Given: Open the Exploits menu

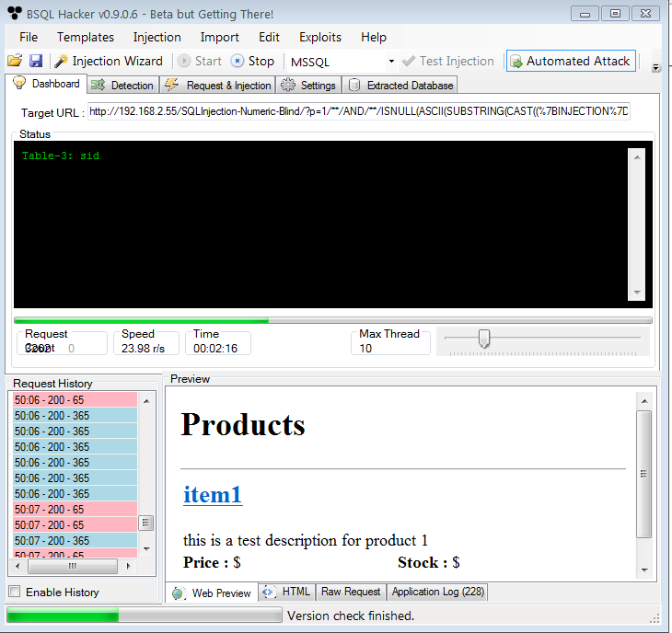Looking at the screenshot, I should [x=320, y=37].
